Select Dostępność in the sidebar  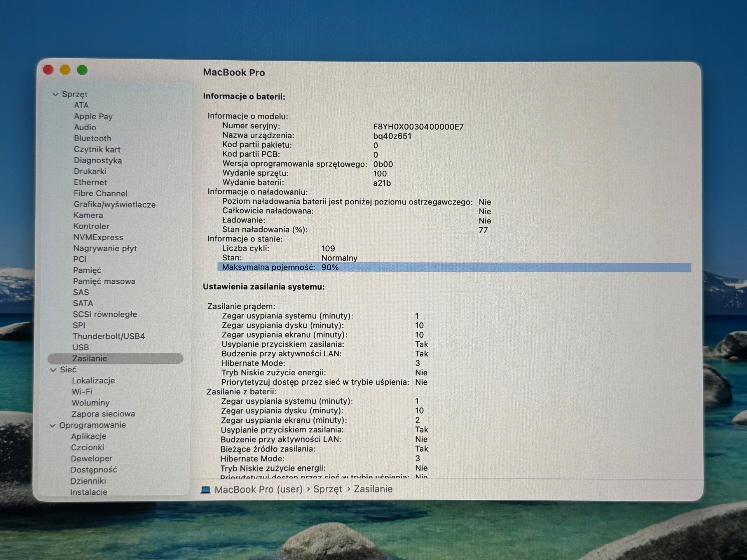[94, 470]
